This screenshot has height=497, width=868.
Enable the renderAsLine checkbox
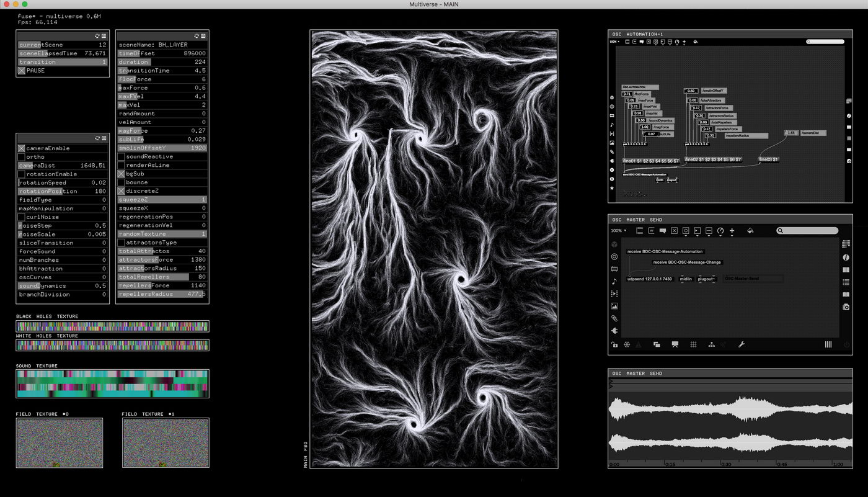tap(122, 166)
